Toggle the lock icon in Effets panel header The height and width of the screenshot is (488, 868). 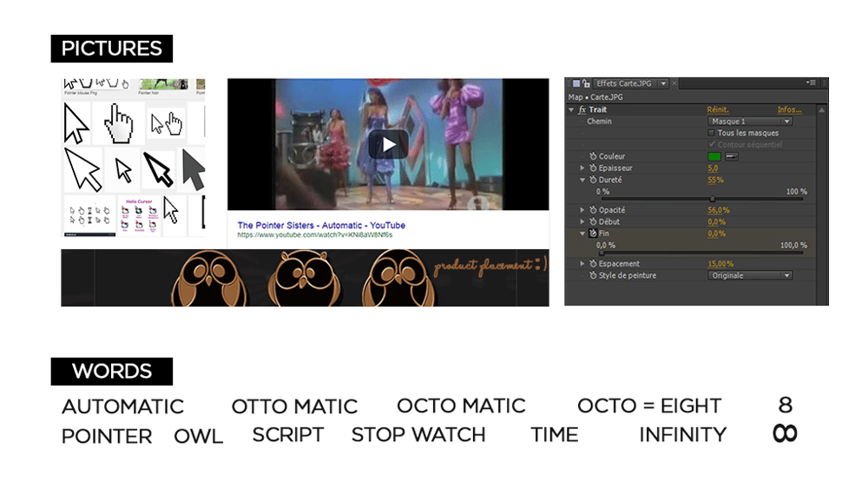[586, 83]
